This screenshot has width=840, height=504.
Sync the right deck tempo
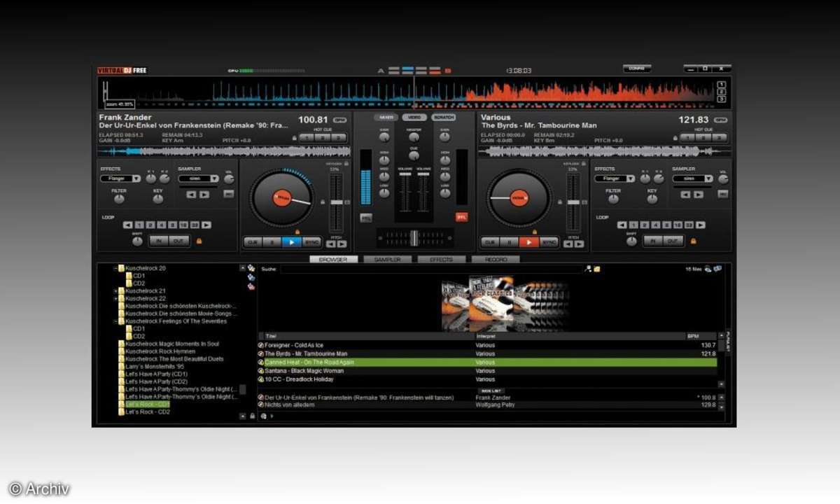point(549,242)
